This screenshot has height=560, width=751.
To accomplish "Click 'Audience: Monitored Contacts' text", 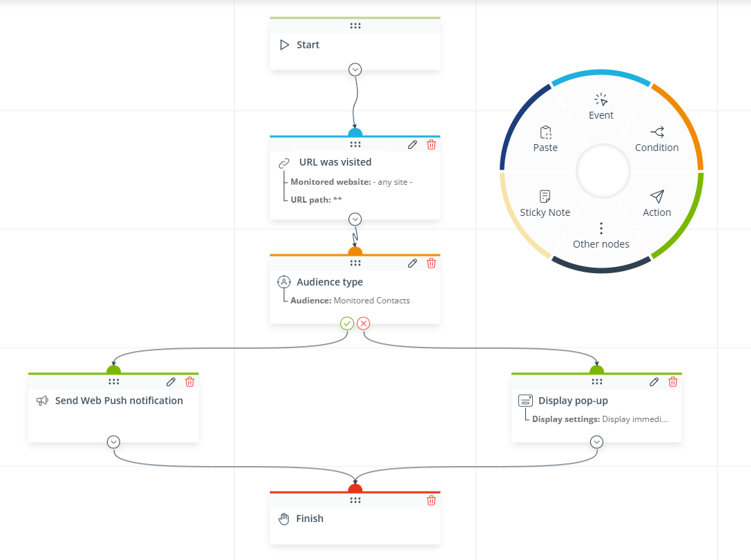I will coord(350,301).
